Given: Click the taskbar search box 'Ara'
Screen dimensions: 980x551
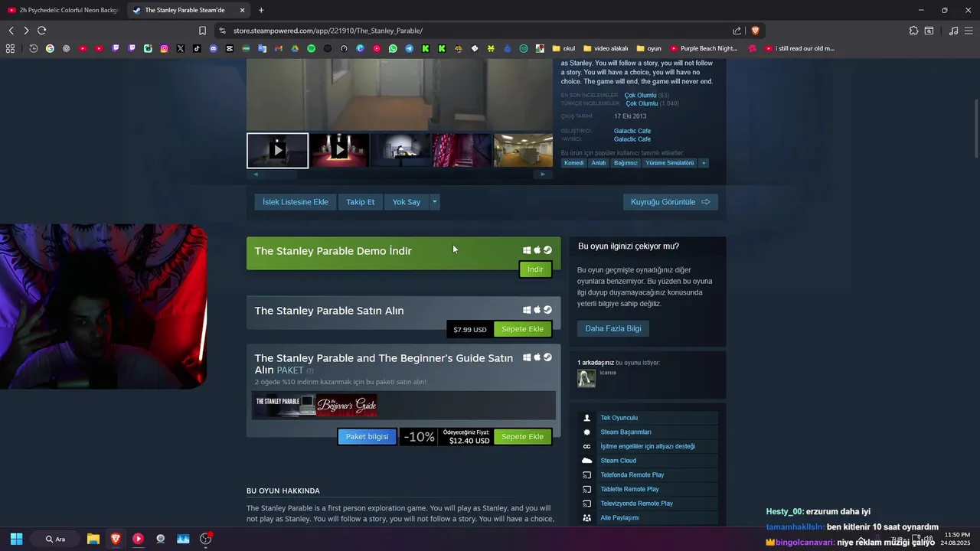Looking at the screenshot, I should pyautogui.click(x=57, y=539).
